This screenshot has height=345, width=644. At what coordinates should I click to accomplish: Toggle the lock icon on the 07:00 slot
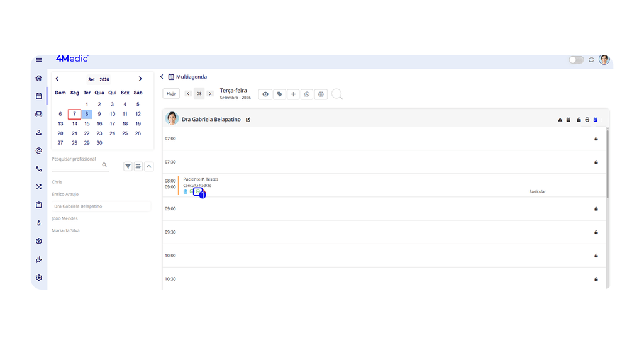pos(596,139)
